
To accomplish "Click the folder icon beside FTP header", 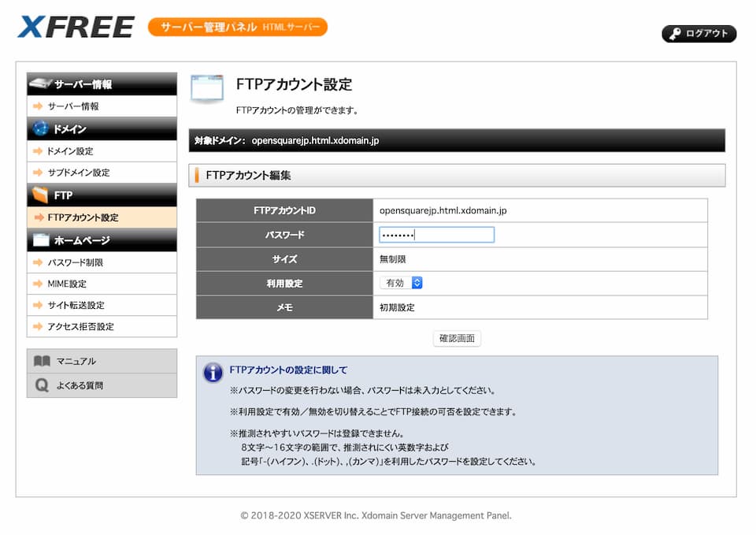I will 40,195.
